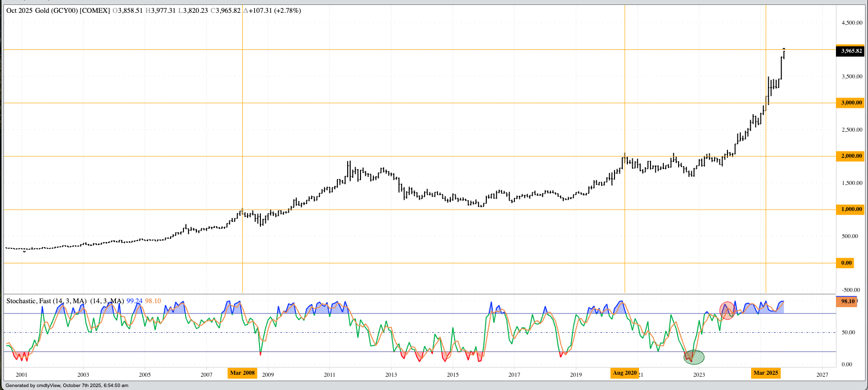Click the 4,500.00 label on price axis
This screenshot has height=390, width=868.
(x=852, y=23)
